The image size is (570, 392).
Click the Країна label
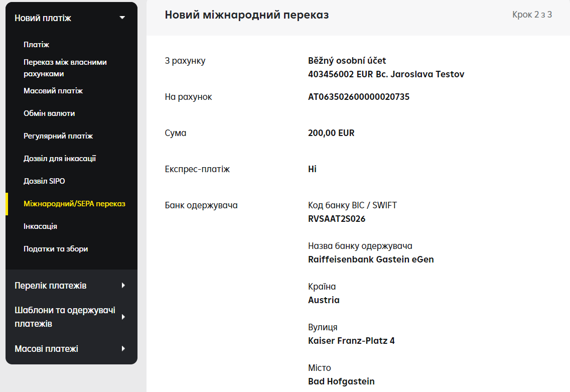click(322, 287)
